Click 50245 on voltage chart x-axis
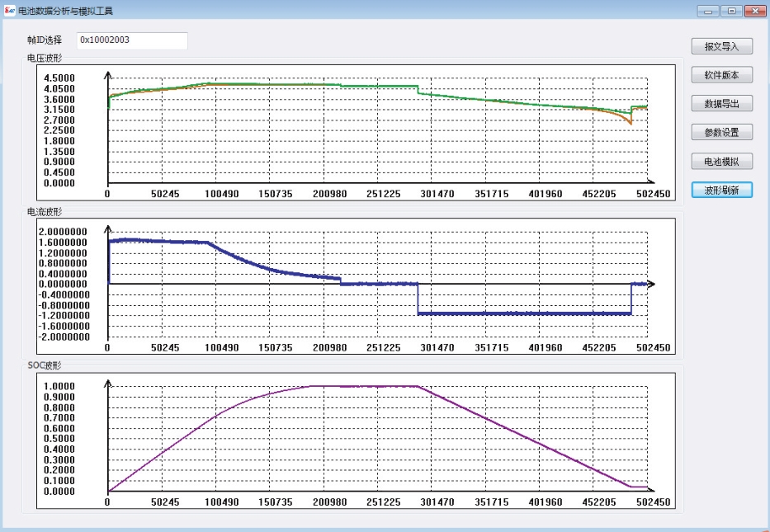770x532 pixels. tap(165, 194)
